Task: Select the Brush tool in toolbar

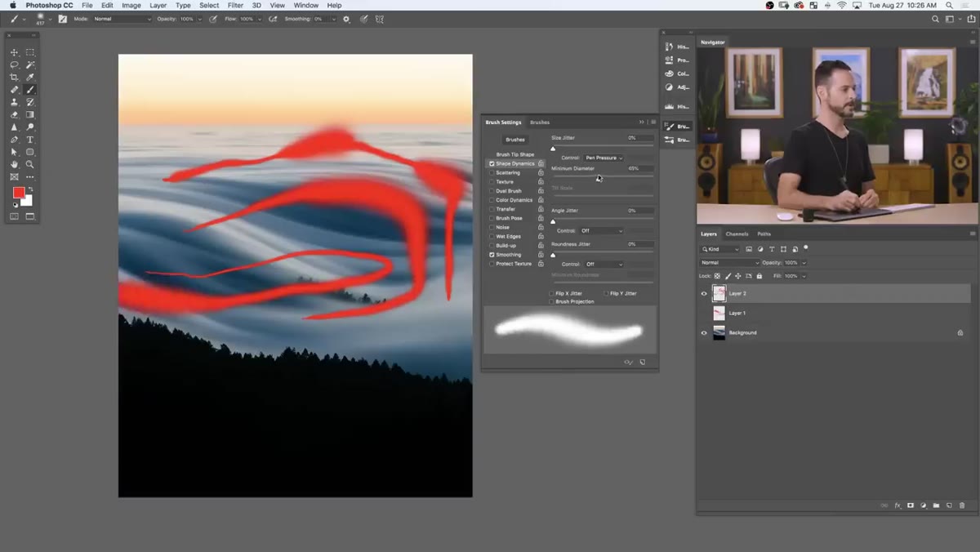Action: (x=30, y=90)
